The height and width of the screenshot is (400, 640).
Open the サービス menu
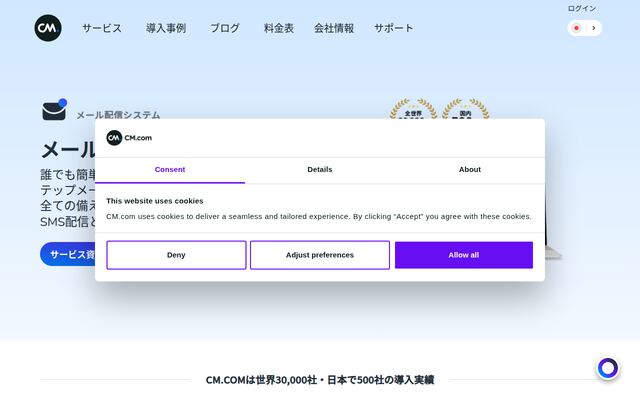102,28
